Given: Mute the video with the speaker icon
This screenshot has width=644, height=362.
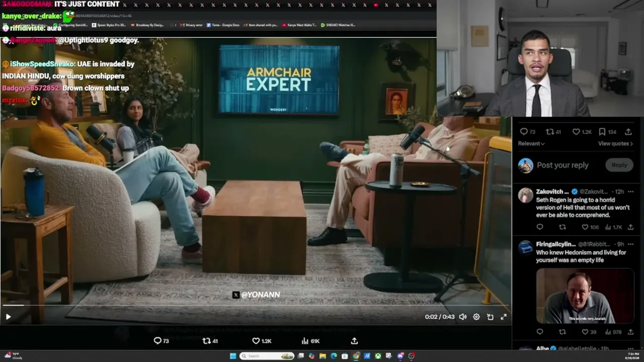Looking at the screenshot, I should tap(463, 317).
